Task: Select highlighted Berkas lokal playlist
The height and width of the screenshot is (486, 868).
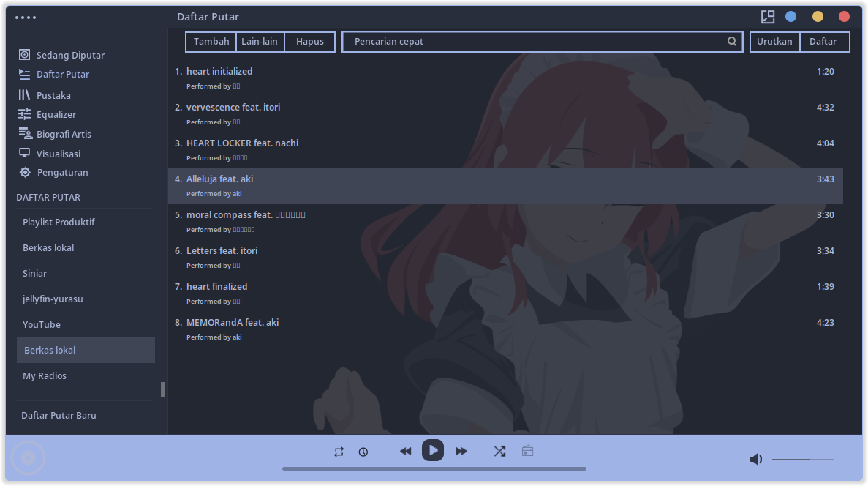Action: [x=86, y=351]
